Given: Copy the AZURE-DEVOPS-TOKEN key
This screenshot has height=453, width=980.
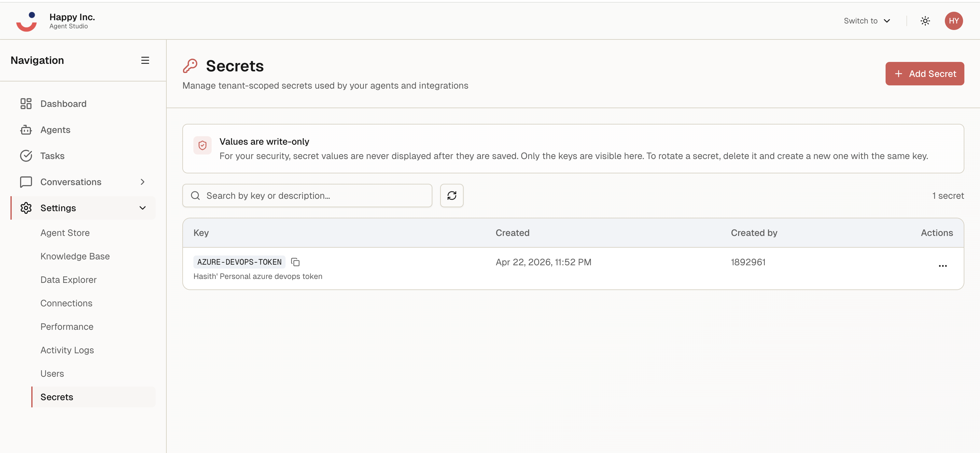Looking at the screenshot, I should (296, 262).
